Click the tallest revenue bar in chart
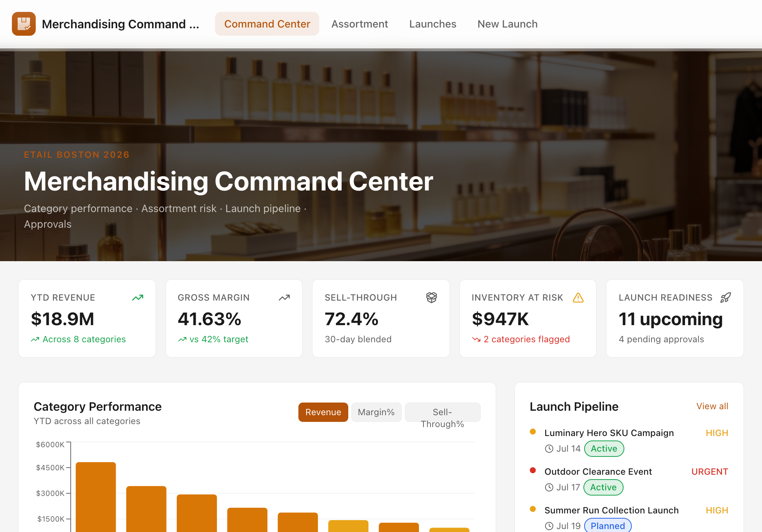The image size is (762, 532). pos(96,497)
